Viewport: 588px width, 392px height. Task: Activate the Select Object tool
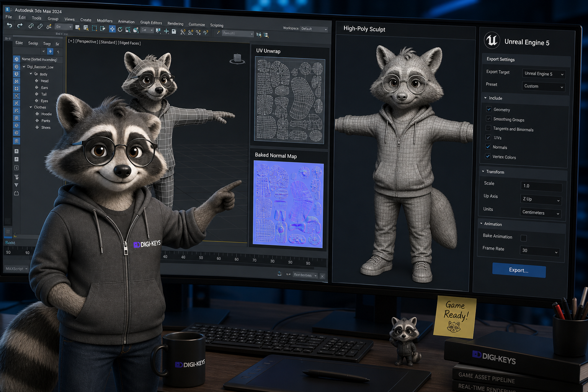(77, 27)
